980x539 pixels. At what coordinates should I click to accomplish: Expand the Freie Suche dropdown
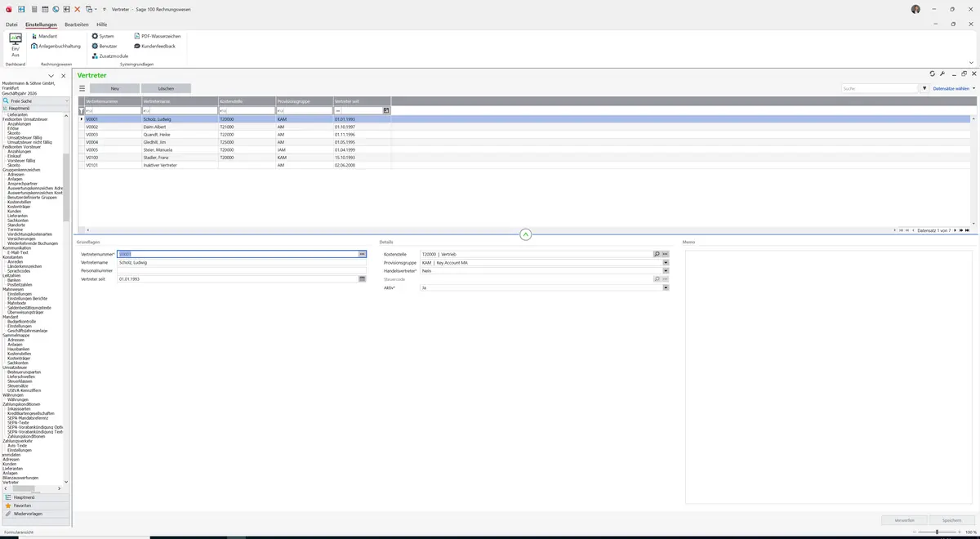pos(66,101)
